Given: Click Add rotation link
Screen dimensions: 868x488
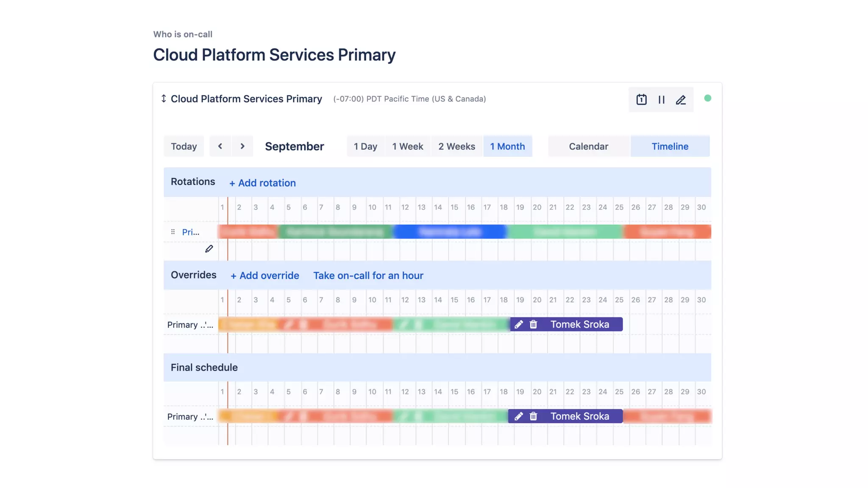Looking at the screenshot, I should (262, 183).
